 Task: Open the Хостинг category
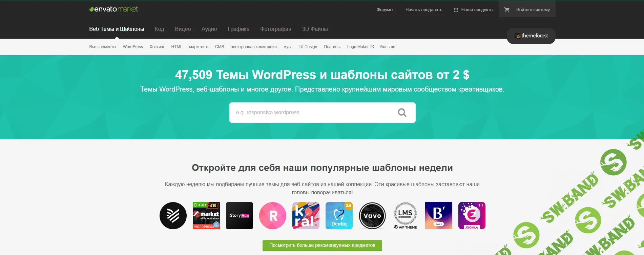click(x=157, y=47)
